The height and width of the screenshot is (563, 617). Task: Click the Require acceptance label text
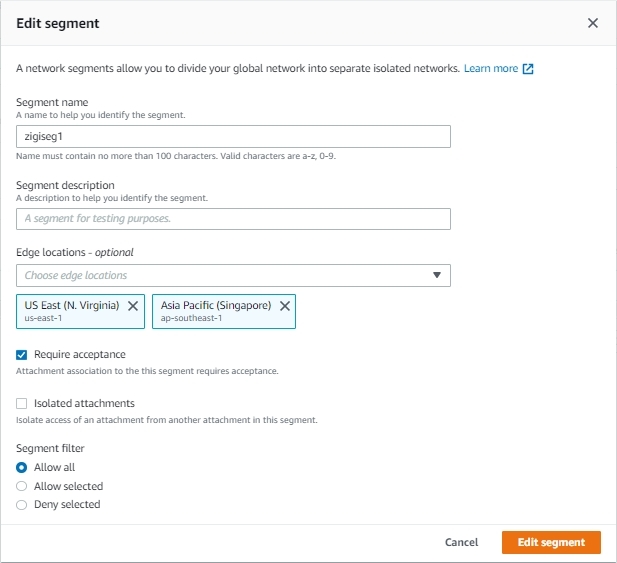(80, 354)
